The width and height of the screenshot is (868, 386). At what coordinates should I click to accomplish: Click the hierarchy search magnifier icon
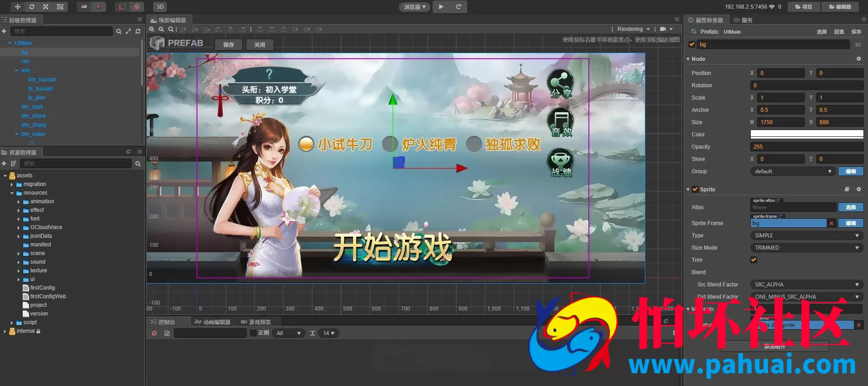119,31
